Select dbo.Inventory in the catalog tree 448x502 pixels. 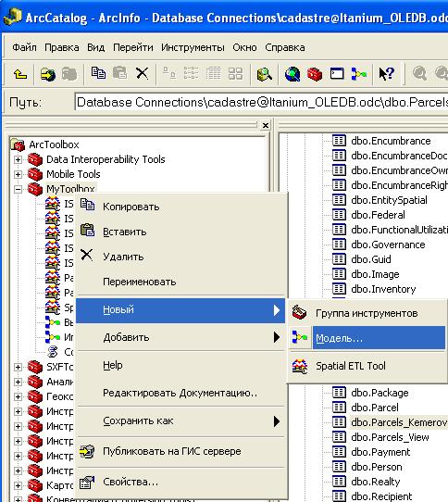(x=383, y=289)
